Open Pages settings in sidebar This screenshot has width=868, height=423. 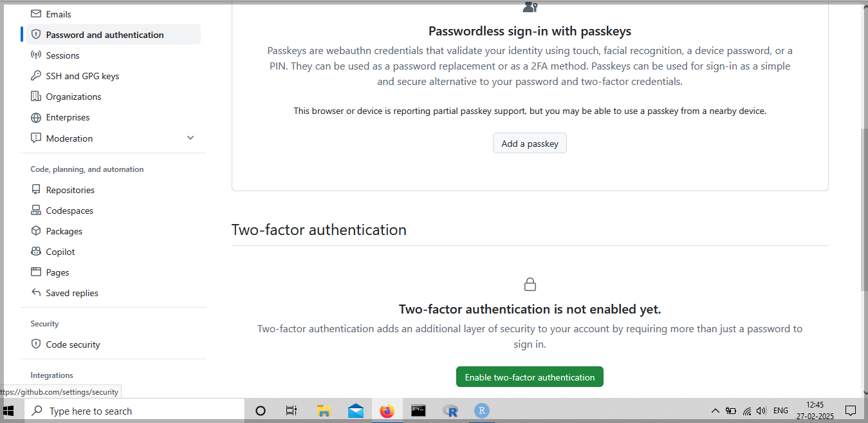click(57, 272)
